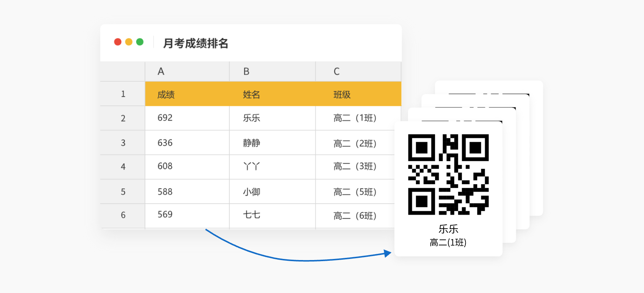
Task: Click the 乐乐 label under the QR code
Action: [x=448, y=229]
